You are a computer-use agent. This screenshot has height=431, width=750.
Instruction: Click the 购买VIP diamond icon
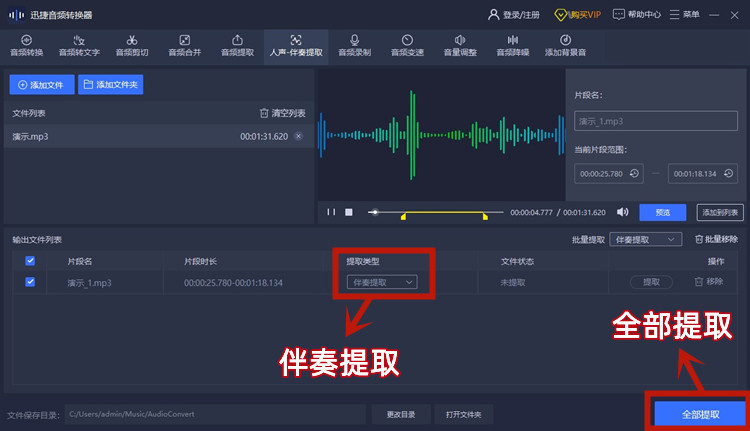click(560, 15)
